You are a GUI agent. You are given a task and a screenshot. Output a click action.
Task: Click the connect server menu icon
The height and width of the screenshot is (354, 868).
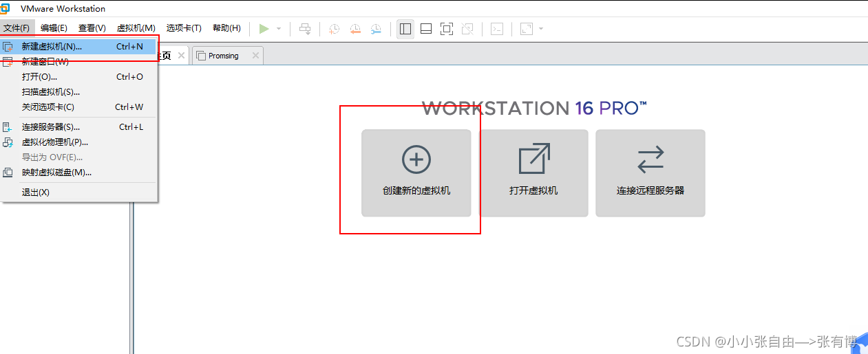[x=8, y=127]
